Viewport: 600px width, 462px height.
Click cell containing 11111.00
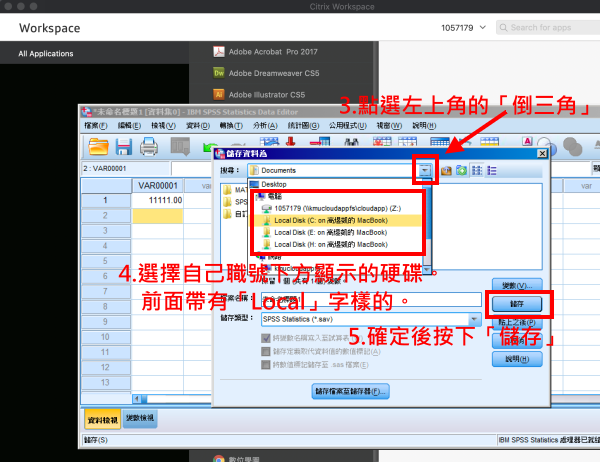[158, 200]
